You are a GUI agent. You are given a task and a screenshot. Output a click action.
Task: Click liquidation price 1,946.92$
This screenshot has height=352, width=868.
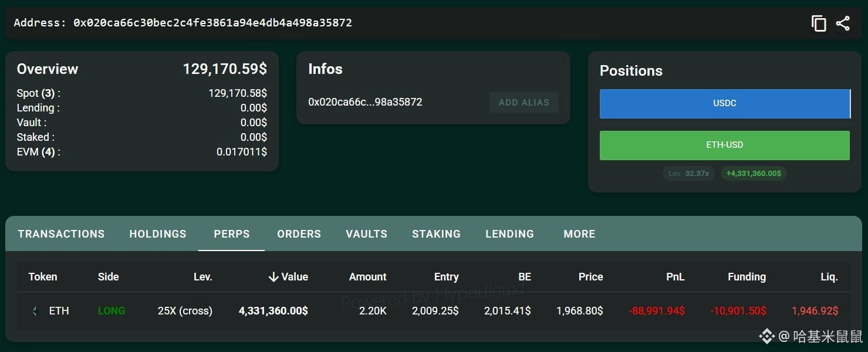point(815,311)
